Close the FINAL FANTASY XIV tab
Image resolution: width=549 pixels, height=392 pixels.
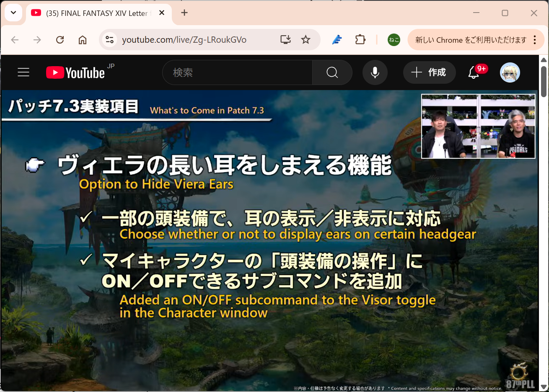tap(162, 13)
